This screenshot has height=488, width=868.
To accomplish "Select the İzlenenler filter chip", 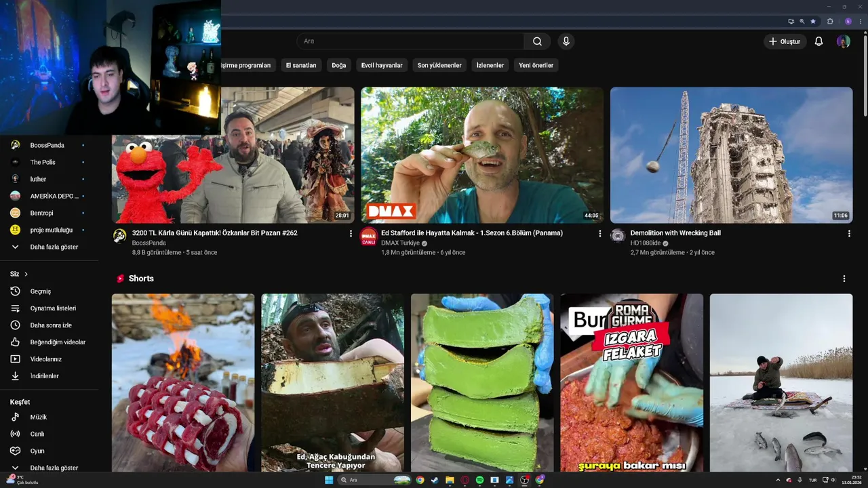I will (x=490, y=65).
